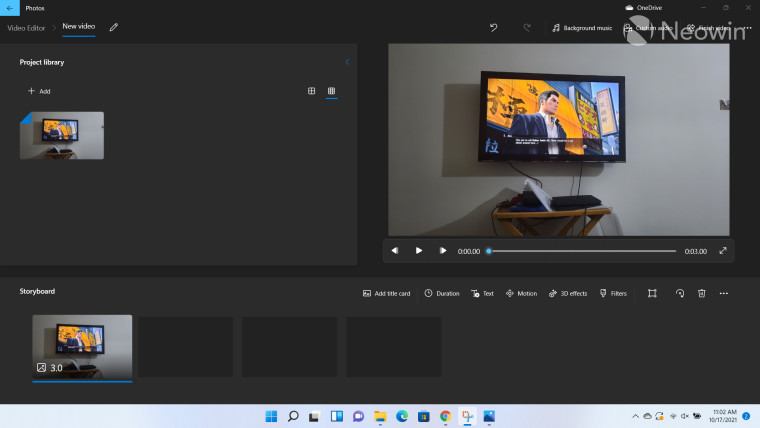760x428 pixels.
Task: Open File Explorer from taskbar
Action: (x=380, y=416)
